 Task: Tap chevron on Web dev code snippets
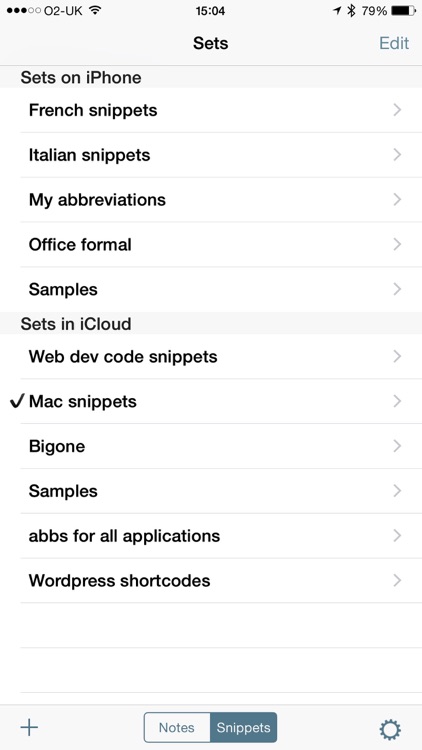[x=397, y=357]
